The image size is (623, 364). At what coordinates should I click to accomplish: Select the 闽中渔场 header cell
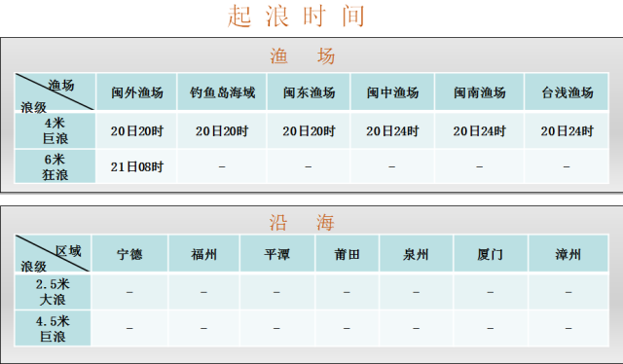392,92
